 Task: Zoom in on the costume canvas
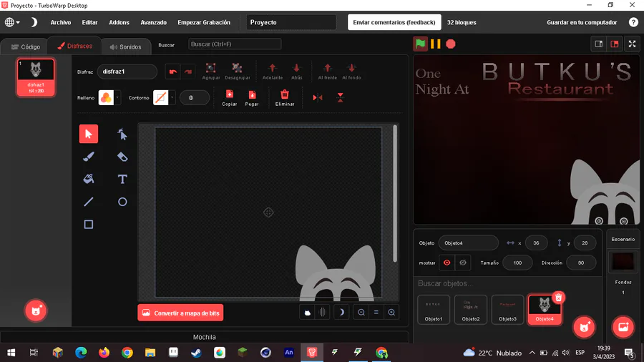point(391,313)
